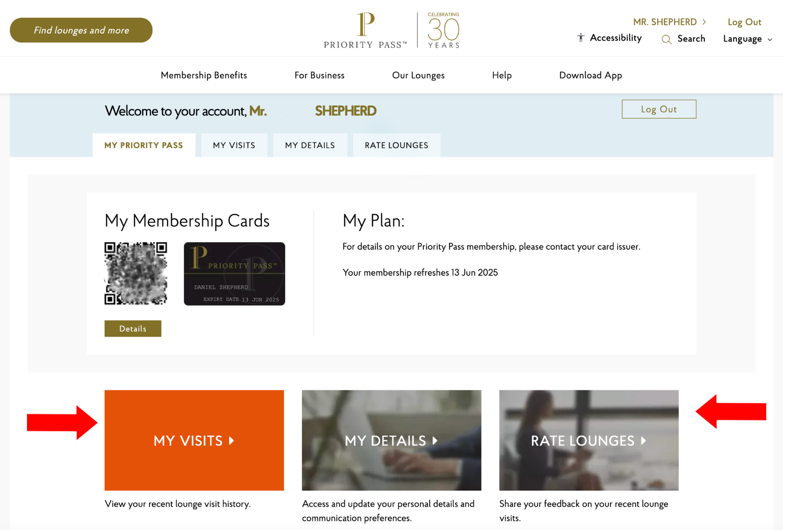Select the Priority Pass membership card image

point(234,273)
